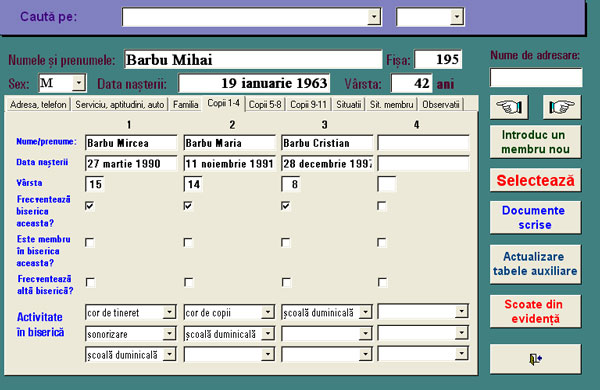
Task: Click the red Selectează button
Action: point(535,180)
